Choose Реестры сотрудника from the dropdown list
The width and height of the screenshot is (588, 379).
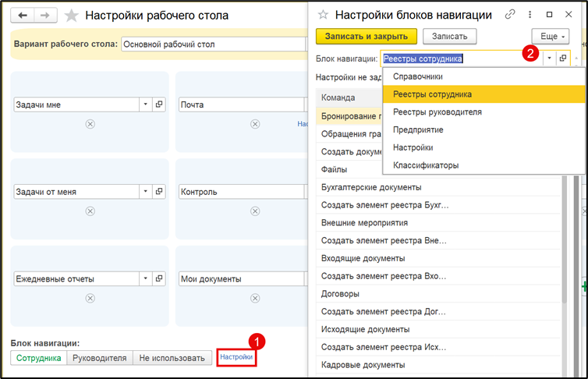point(484,94)
